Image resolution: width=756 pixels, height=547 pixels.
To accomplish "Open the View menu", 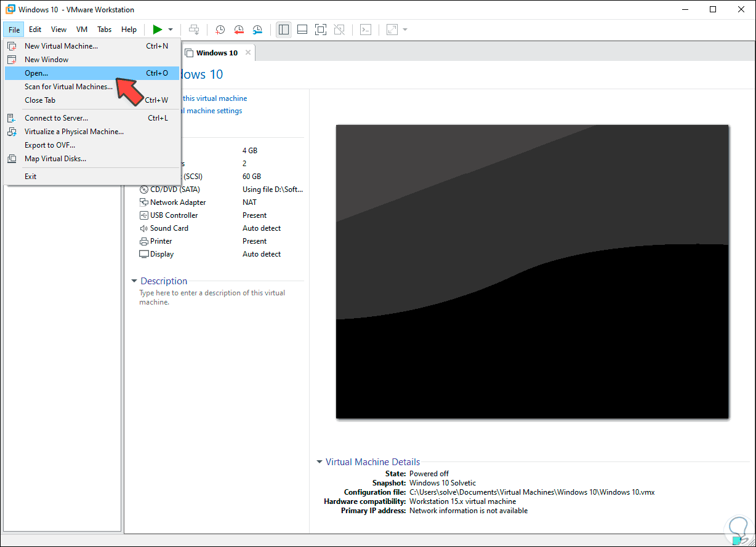I will pyautogui.click(x=58, y=30).
